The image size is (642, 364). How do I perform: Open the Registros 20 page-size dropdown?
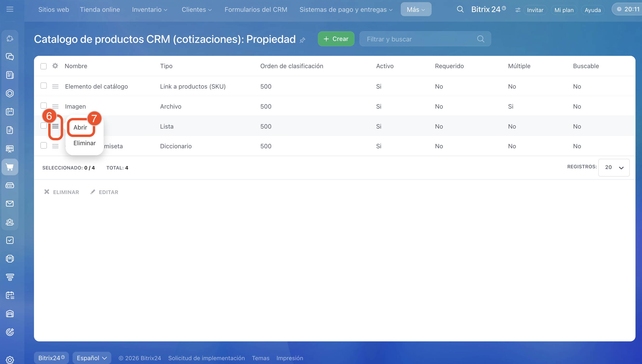pos(614,168)
